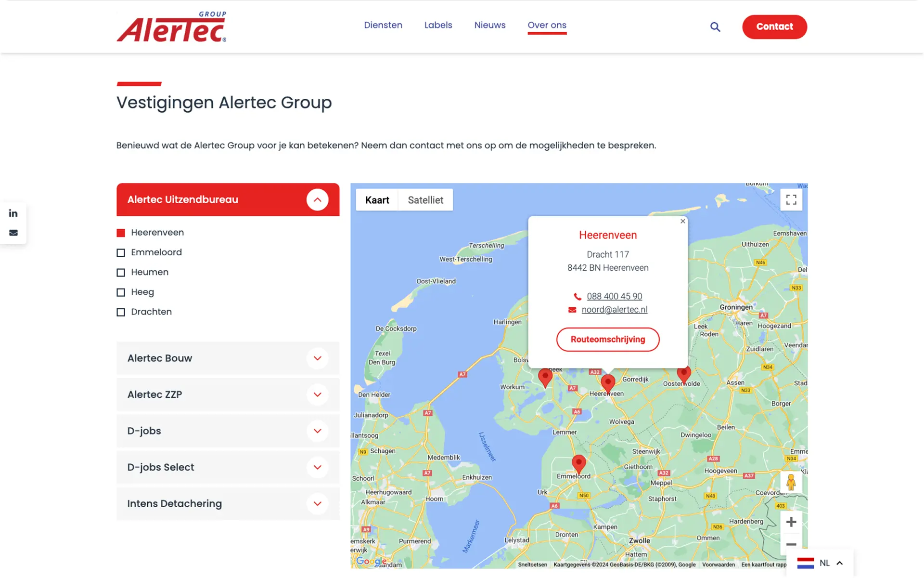Viewport: 924px width, 578px height.
Task: Check the Emmeloord location checkbox
Action: pyautogui.click(x=121, y=253)
